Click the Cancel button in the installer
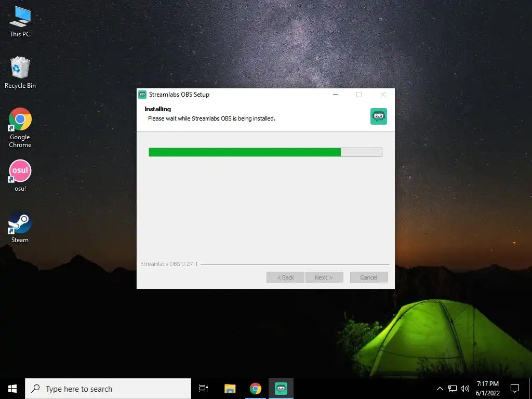The height and width of the screenshot is (399, 532). (x=369, y=277)
